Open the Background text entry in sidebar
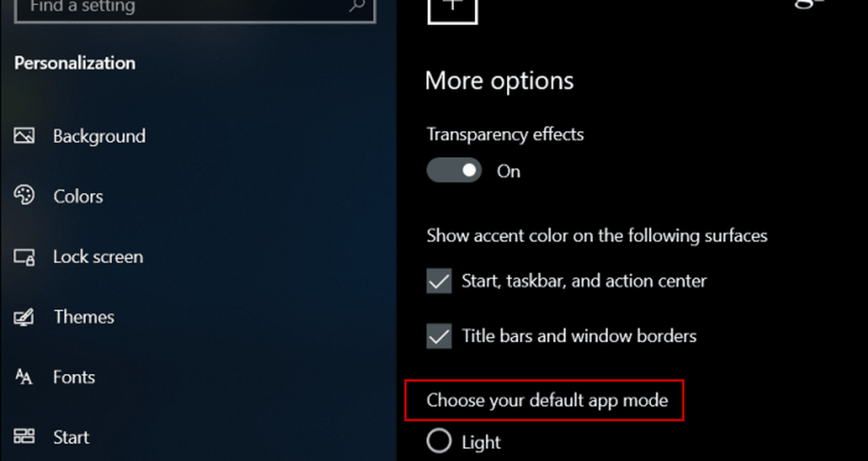The width and height of the screenshot is (868, 461). tap(99, 136)
